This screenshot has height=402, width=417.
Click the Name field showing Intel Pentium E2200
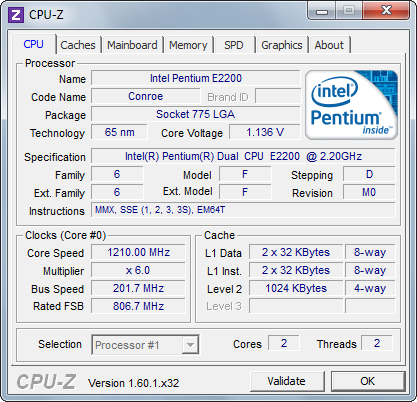click(196, 78)
